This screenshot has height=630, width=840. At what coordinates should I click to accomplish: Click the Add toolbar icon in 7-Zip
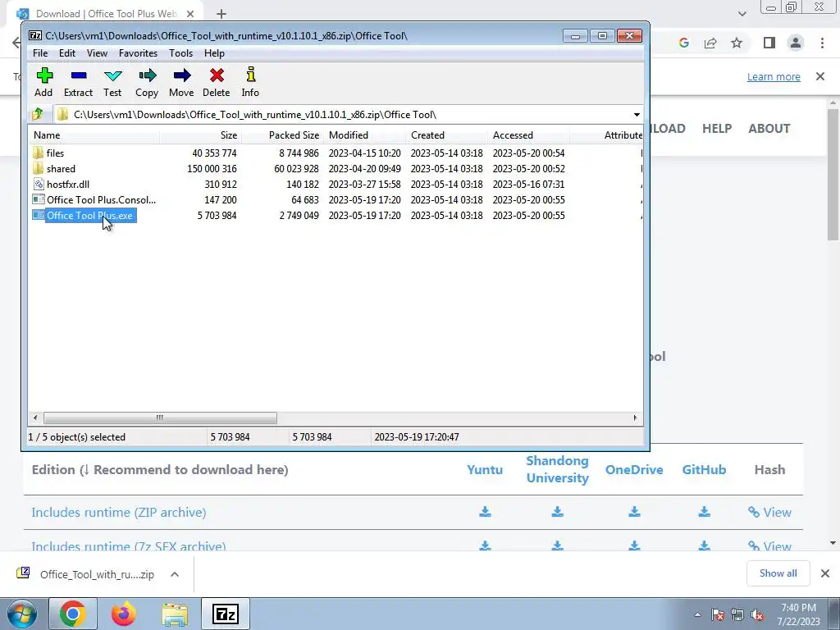pyautogui.click(x=44, y=75)
